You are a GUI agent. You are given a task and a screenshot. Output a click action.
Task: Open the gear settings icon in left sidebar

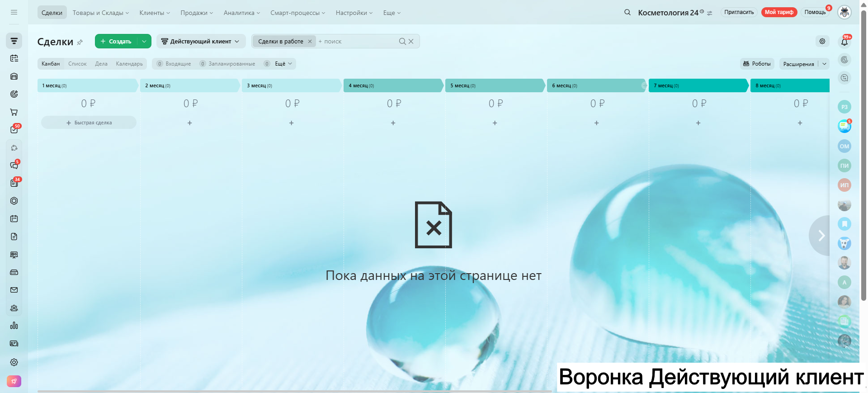pyautogui.click(x=14, y=362)
